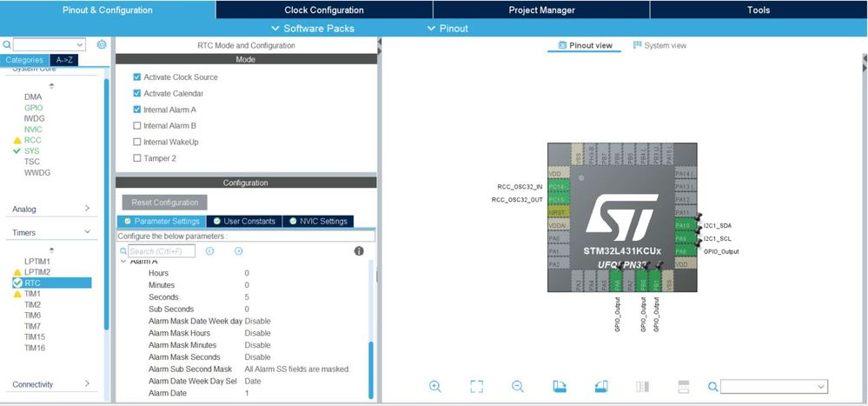Select the Parameter Settings tab
Image resolution: width=868 pixels, height=406 pixels.
(161, 221)
